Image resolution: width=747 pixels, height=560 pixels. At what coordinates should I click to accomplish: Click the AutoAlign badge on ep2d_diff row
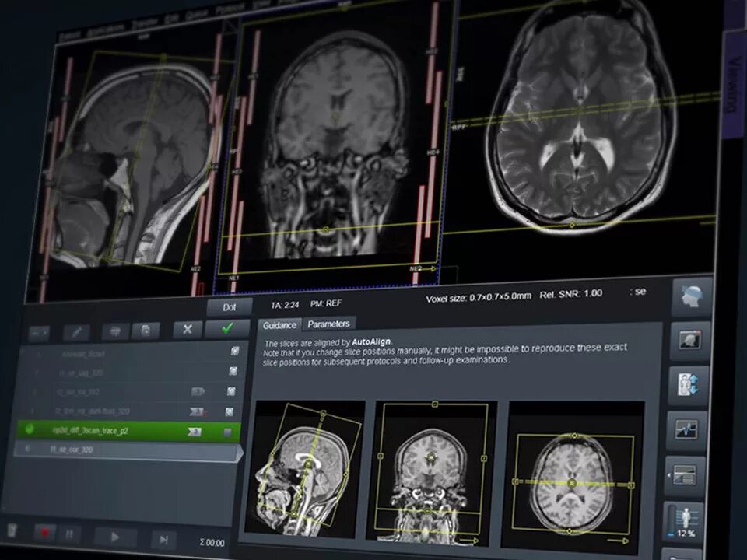(195, 432)
